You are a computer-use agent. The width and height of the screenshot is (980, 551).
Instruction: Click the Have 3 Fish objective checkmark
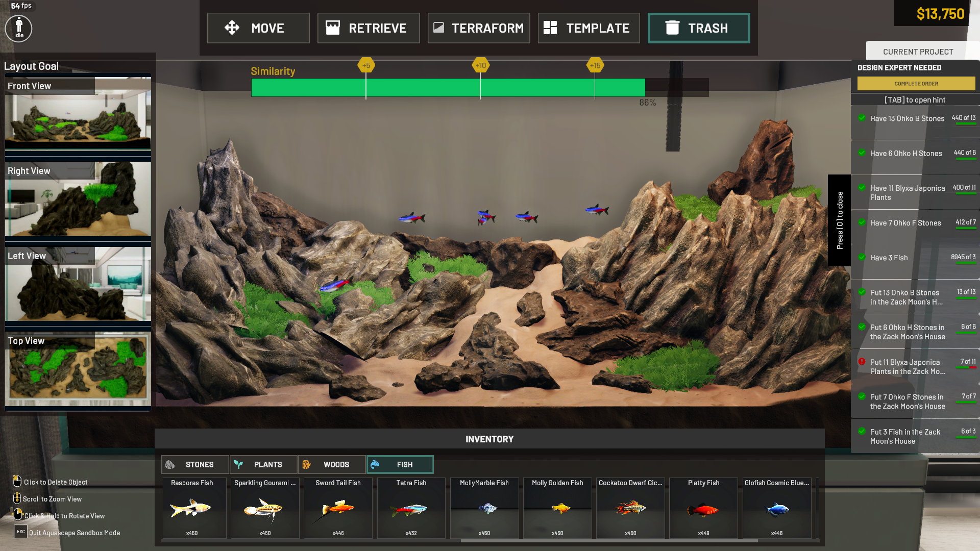point(862,257)
